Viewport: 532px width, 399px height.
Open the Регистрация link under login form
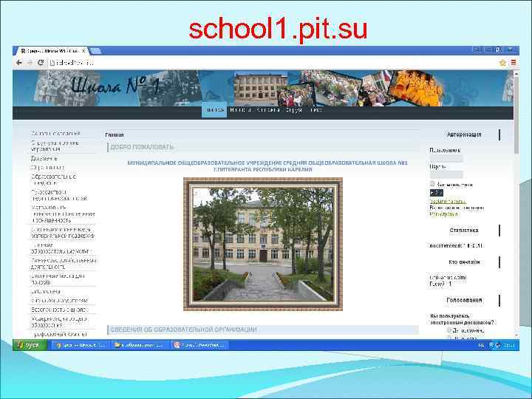[443, 214]
